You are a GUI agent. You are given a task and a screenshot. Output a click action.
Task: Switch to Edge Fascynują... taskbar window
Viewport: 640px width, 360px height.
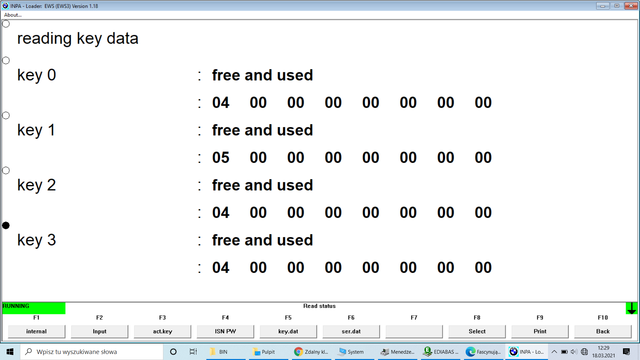[x=483, y=351]
